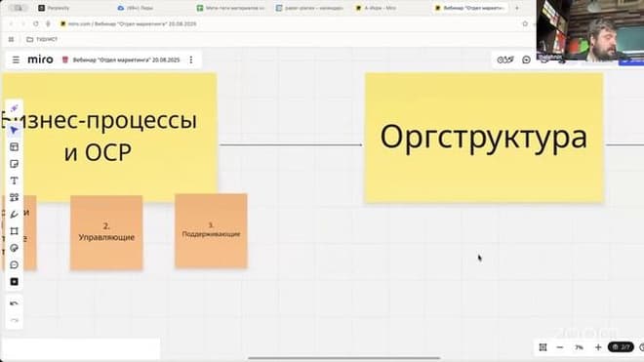Open the Miro AI sparkle tool
This screenshot has height=362, width=644.
[14, 108]
